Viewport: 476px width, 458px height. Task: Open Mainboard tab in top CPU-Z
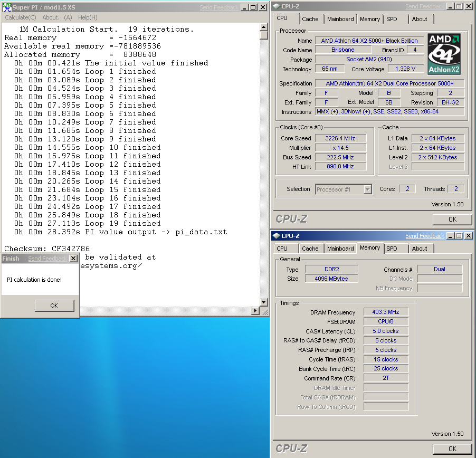[x=340, y=19]
